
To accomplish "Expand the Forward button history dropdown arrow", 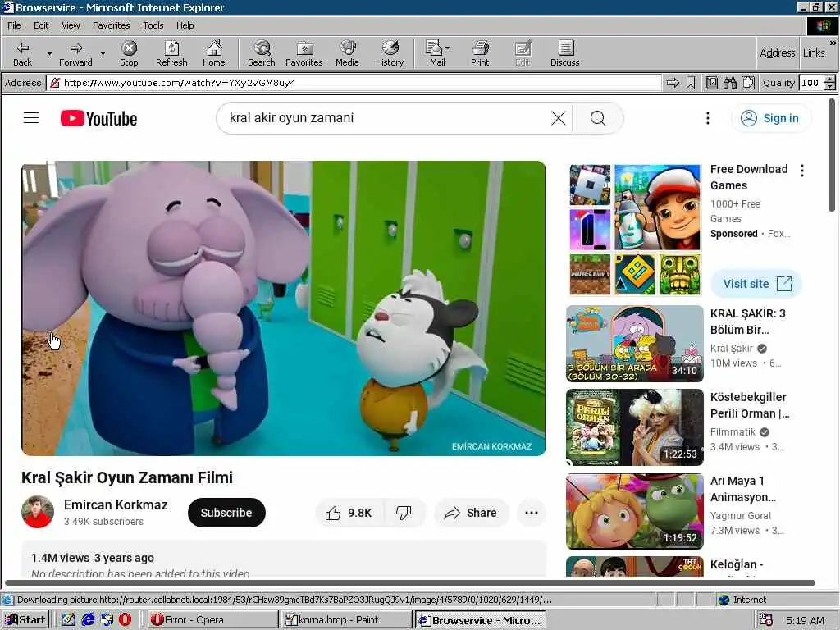I will (x=103, y=53).
